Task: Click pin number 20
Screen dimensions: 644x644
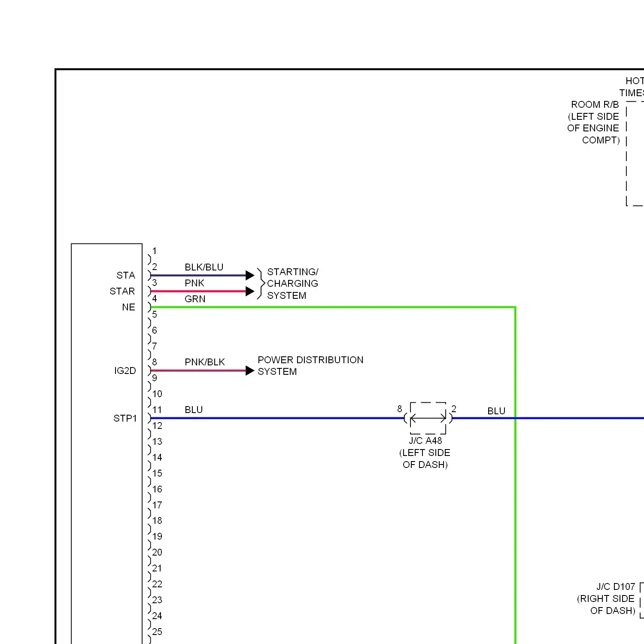Action: coord(157,552)
